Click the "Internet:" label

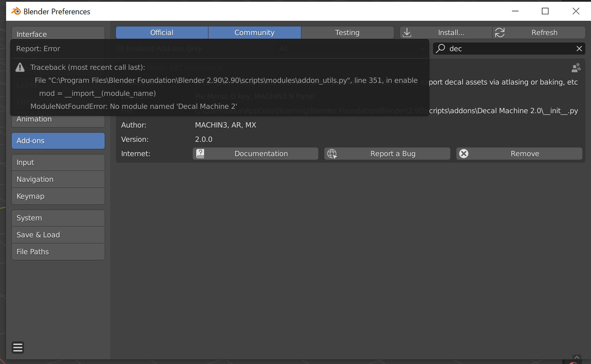pos(136,154)
